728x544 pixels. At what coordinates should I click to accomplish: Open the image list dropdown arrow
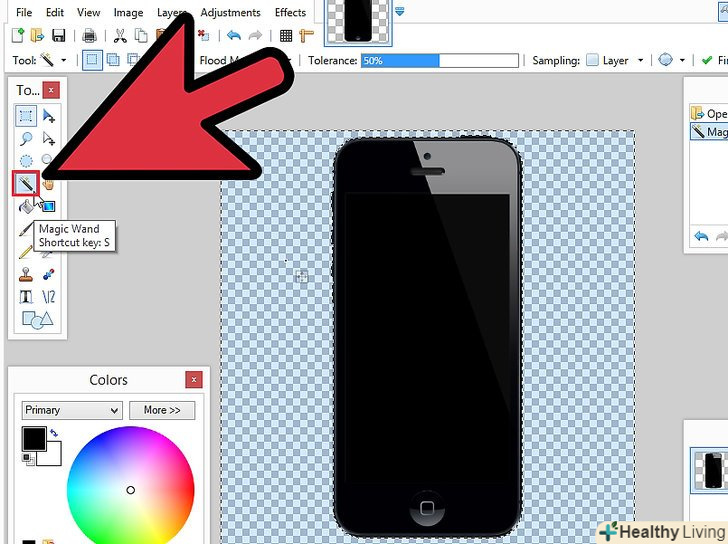point(399,11)
